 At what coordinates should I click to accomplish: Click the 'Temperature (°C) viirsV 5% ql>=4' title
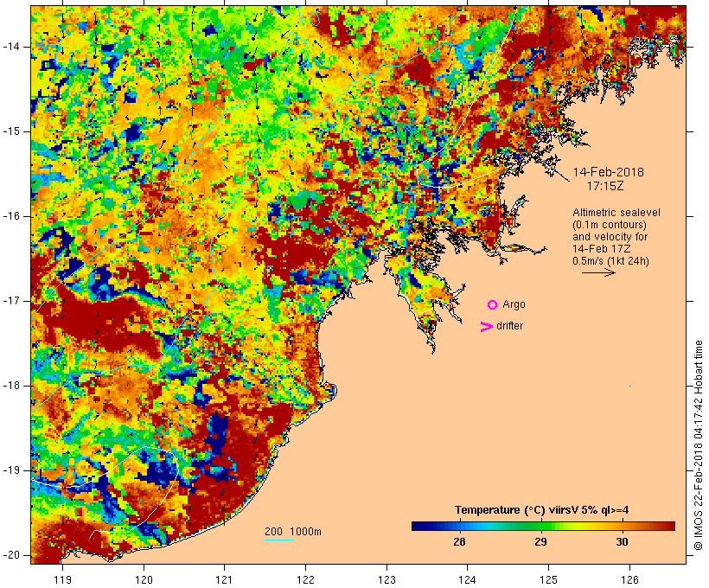(542, 510)
